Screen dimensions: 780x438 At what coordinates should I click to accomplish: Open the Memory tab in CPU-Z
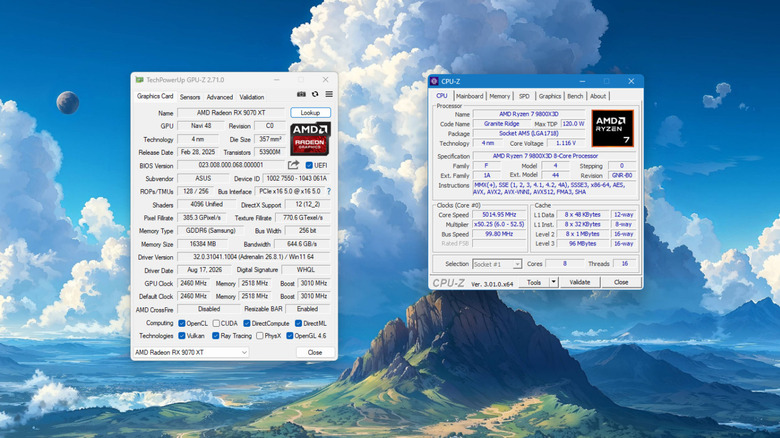tap(499, 96)
